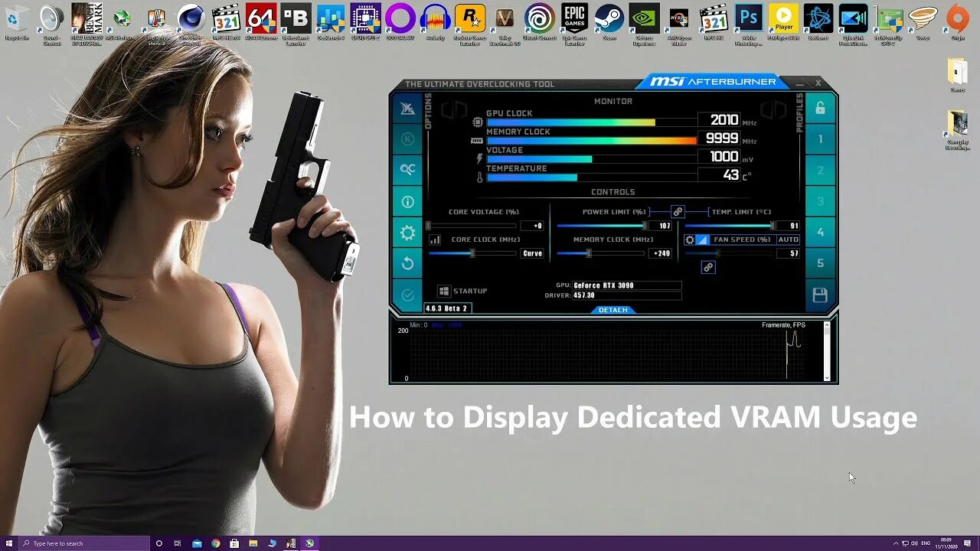
Task: Toggle the profile lock padlock icon
Action: pos(820,108)
